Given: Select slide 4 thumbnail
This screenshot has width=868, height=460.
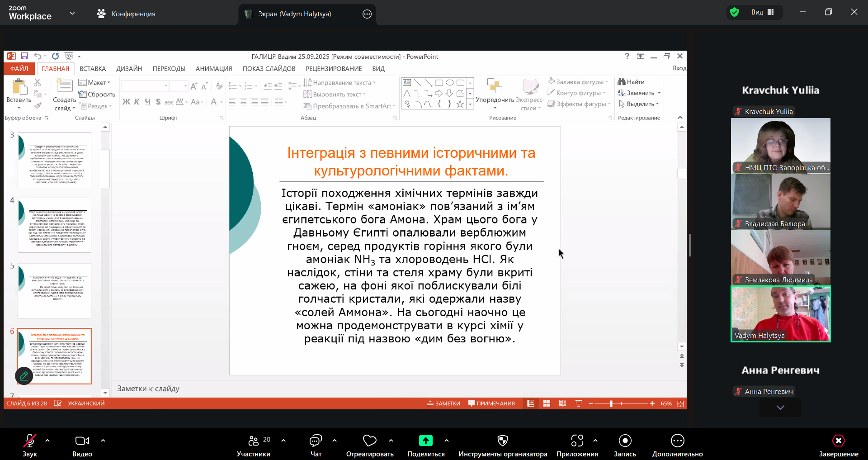Looking at the screenshot, I should pos(54,225).
